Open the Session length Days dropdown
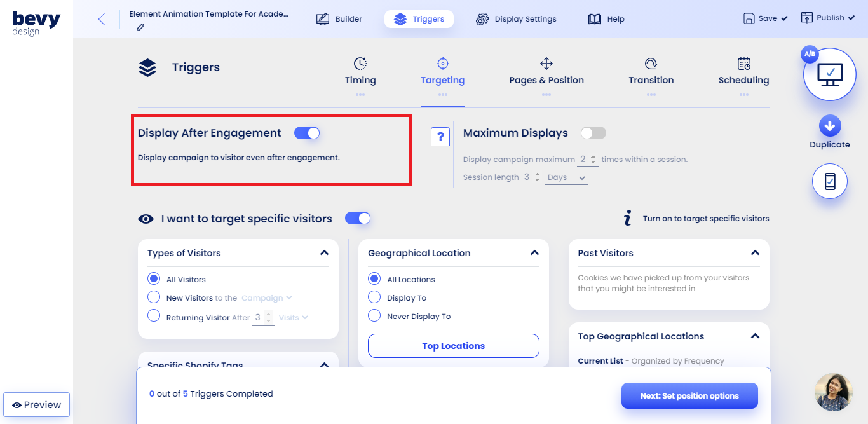Image resolution: width=868 pixels, height=424 pixels. (x=565, y=177)
